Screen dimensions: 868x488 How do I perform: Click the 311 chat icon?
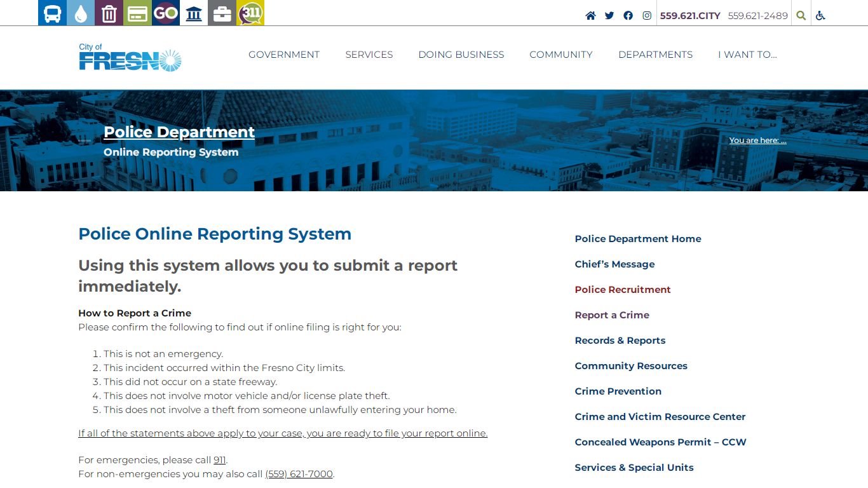point(250,13)
